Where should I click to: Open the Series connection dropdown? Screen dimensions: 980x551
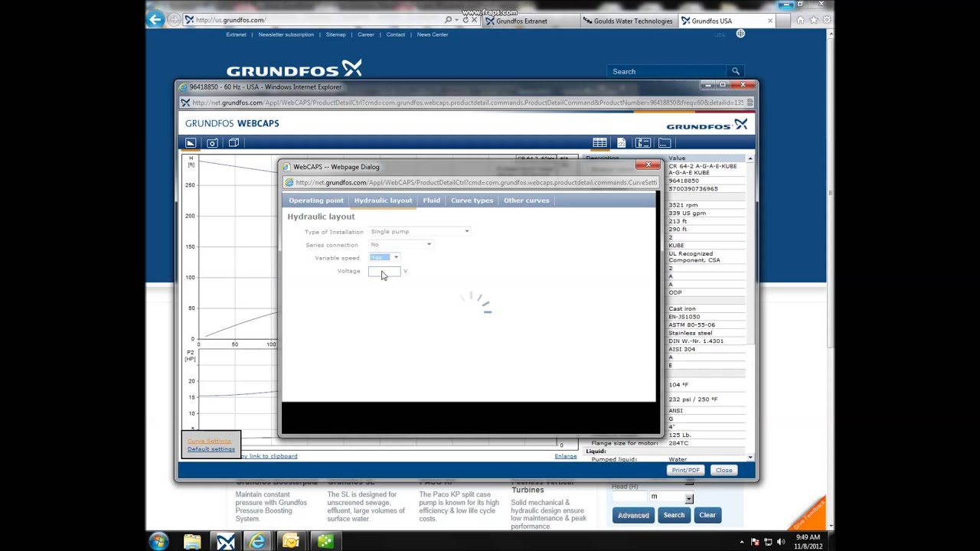(400, 244)
